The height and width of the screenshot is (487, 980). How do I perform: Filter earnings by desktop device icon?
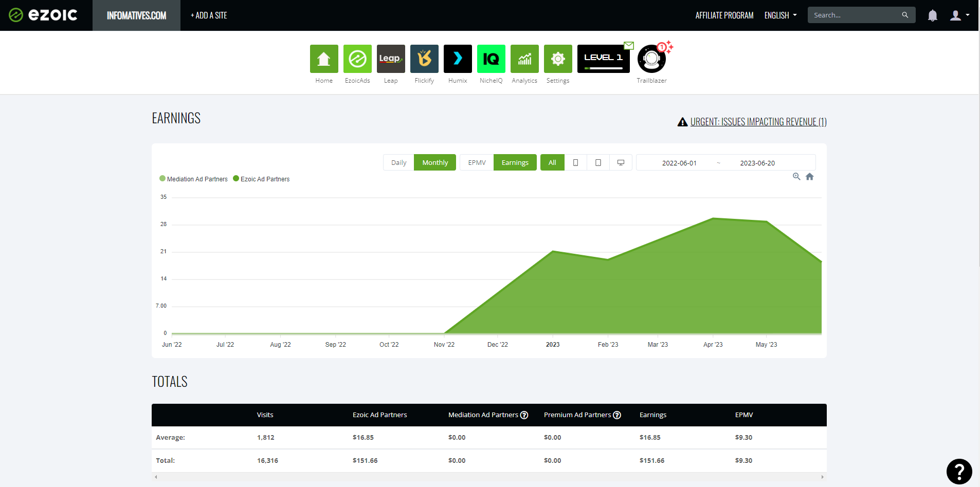coord(621,162)
